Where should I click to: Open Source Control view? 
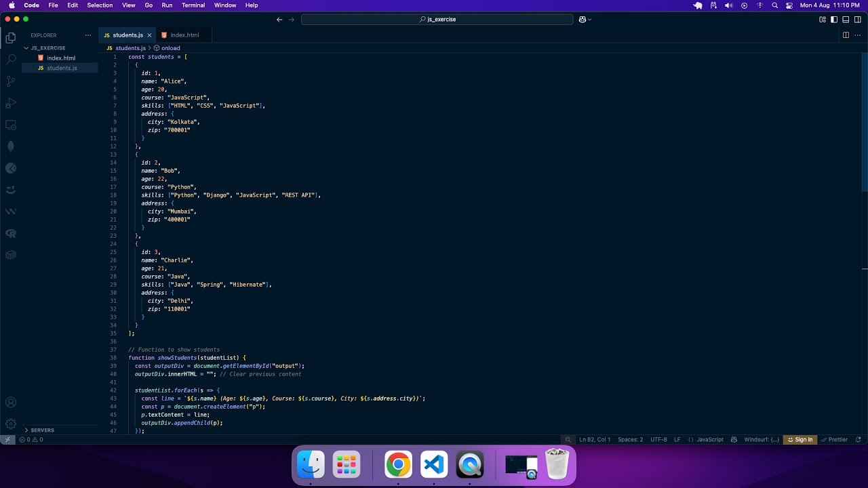pyautogui.click(x=11, y=81)
